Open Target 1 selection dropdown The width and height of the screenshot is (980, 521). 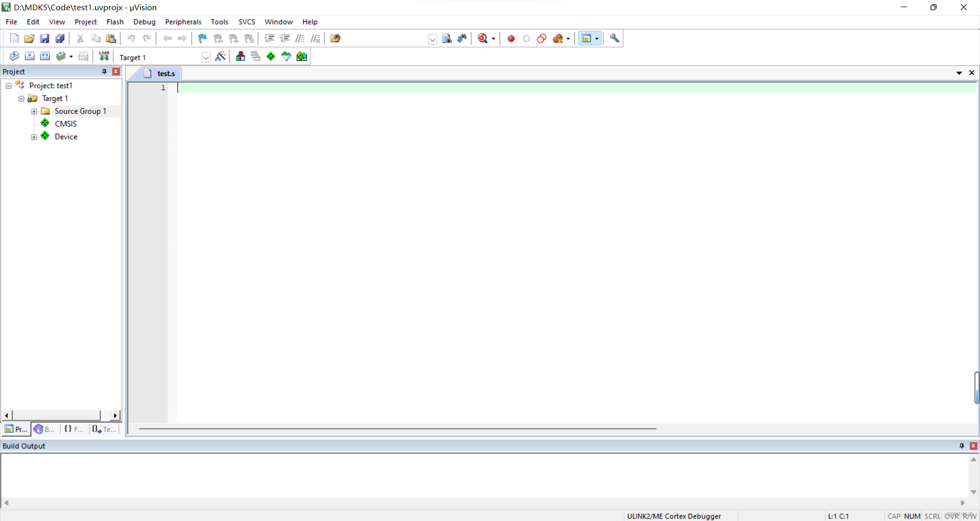[206, 57]
